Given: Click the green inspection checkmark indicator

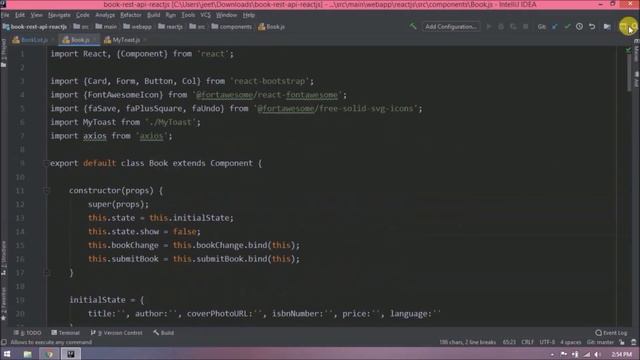Looking at the screenshot, I should tap(628, 50).
